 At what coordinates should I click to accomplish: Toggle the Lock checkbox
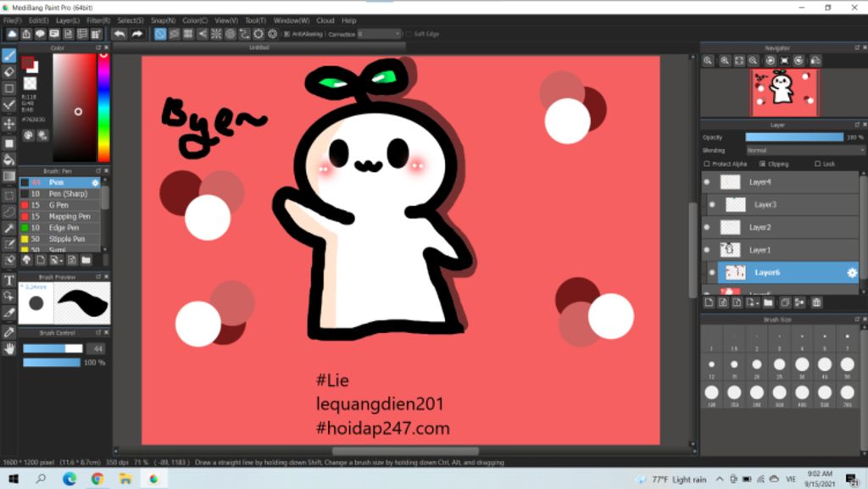click(818, 164)
